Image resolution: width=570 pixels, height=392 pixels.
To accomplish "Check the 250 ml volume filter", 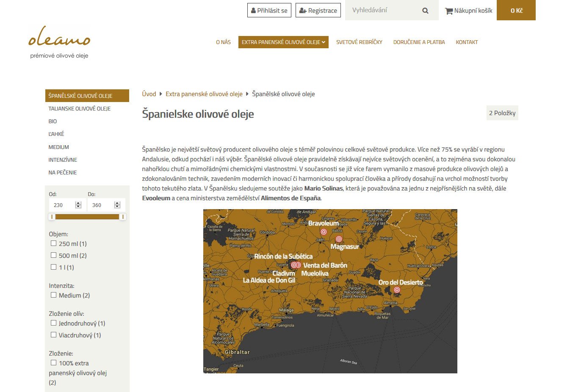I will (54, 243).
